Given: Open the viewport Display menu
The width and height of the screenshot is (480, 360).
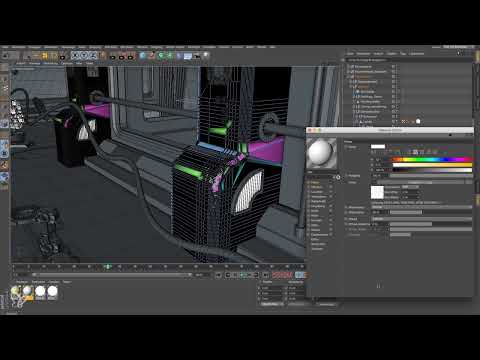Looking at the screenshot, I should (51, 63).
